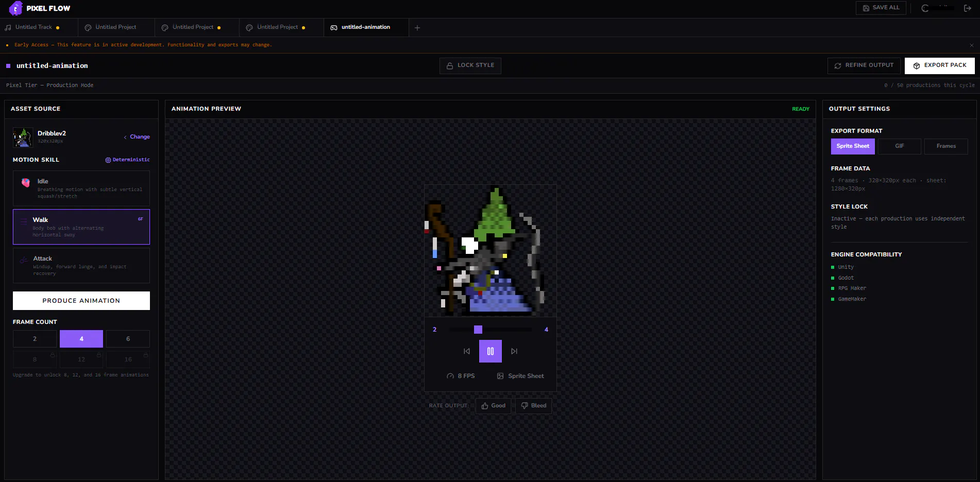The width and height of the screenshot is (980, 482).
Task: Select the untitled-animation tab
Action: (x=366, y=27)
